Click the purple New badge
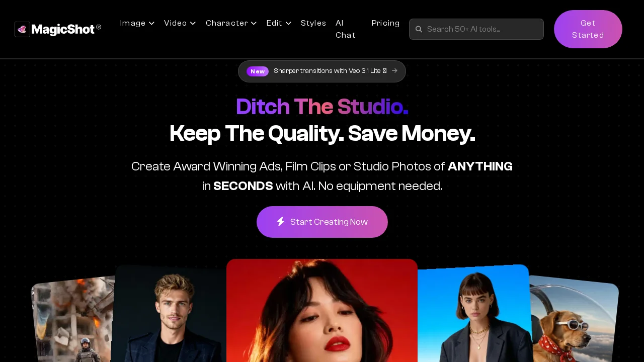644x362 pixels. click(x=258, y=71)
